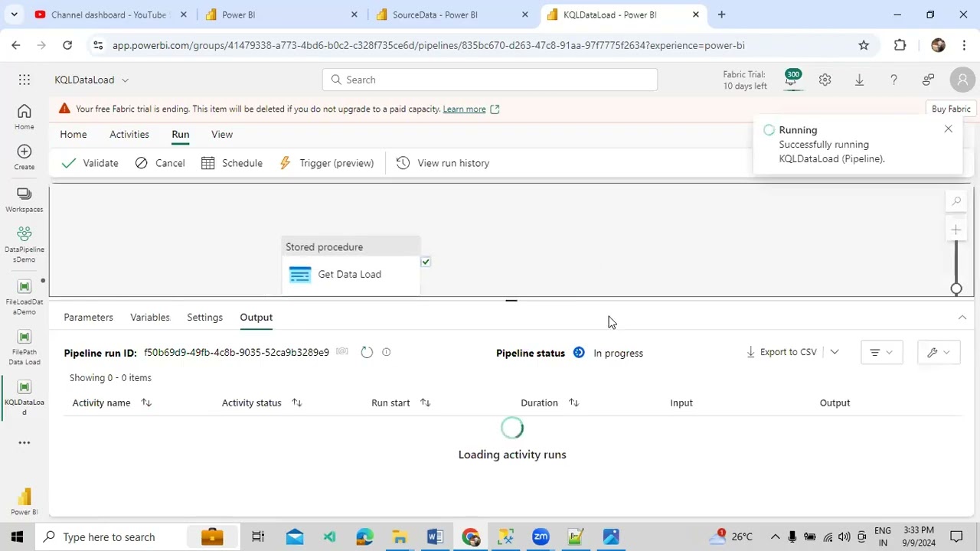Open Workspaces in left sidebar

pyautogui.click(x=24, y=200)
